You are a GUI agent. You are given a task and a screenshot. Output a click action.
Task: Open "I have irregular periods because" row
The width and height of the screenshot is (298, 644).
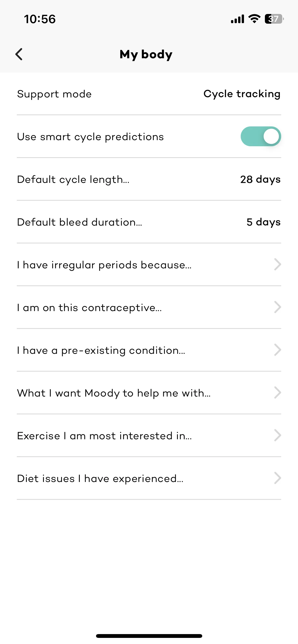coord(104,265)
